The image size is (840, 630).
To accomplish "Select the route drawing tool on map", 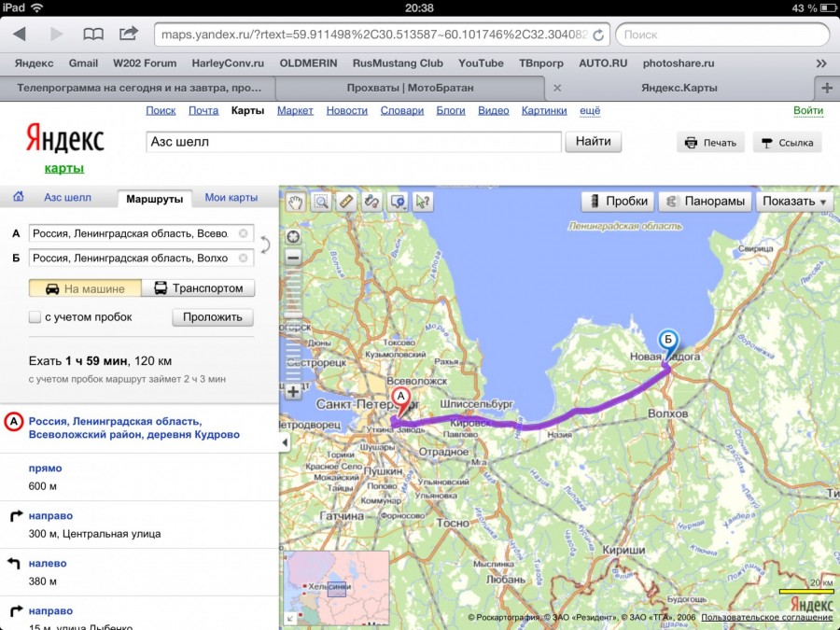I will coord(371,202).
